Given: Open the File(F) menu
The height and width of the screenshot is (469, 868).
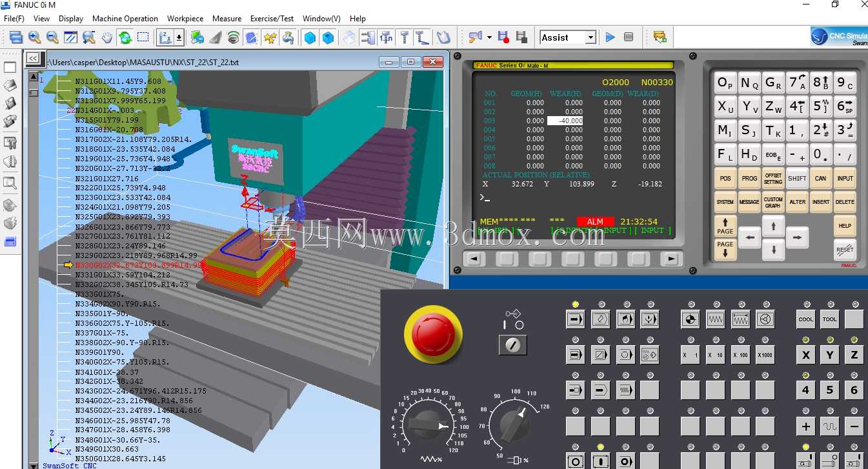Looking at the screenshot, I should coord(14,19).
